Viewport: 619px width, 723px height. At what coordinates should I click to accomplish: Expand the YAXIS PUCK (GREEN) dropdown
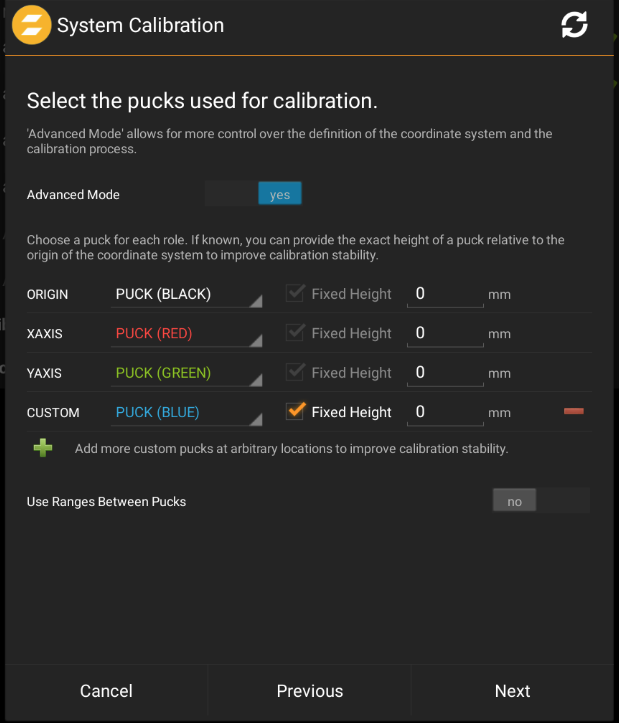pyautogui.click(x=187, y=373)
